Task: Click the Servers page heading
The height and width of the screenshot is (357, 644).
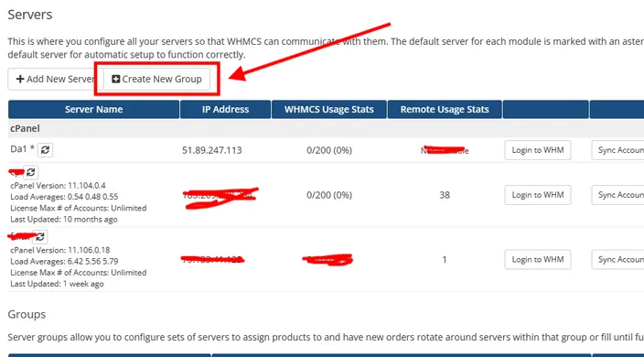Action: [30, 15]
